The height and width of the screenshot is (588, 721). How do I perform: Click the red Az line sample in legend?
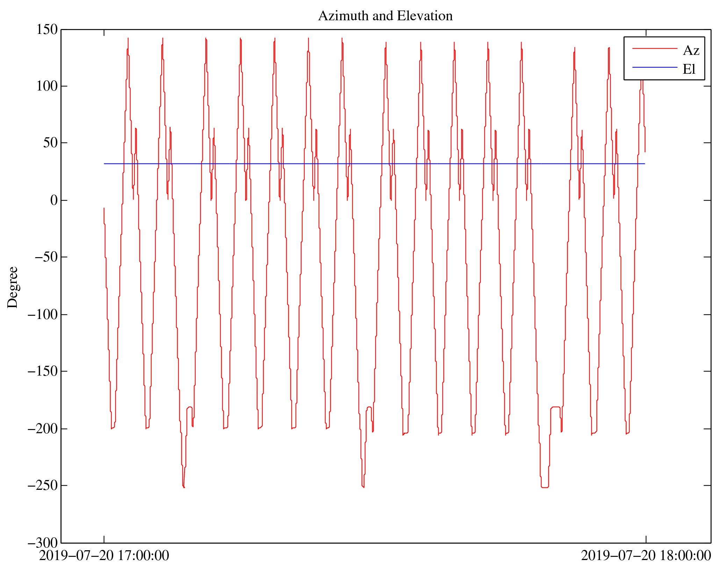[655, 49]
